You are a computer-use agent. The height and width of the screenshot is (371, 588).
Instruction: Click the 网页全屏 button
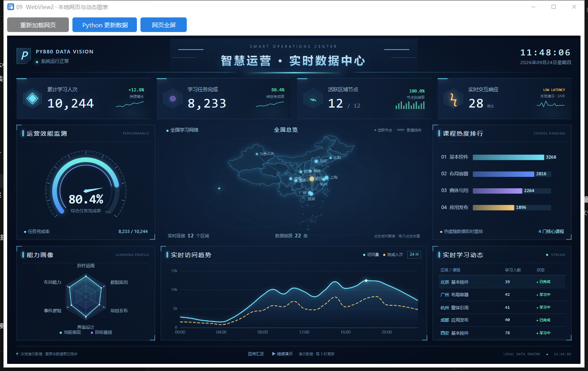[x=163, y=25]
